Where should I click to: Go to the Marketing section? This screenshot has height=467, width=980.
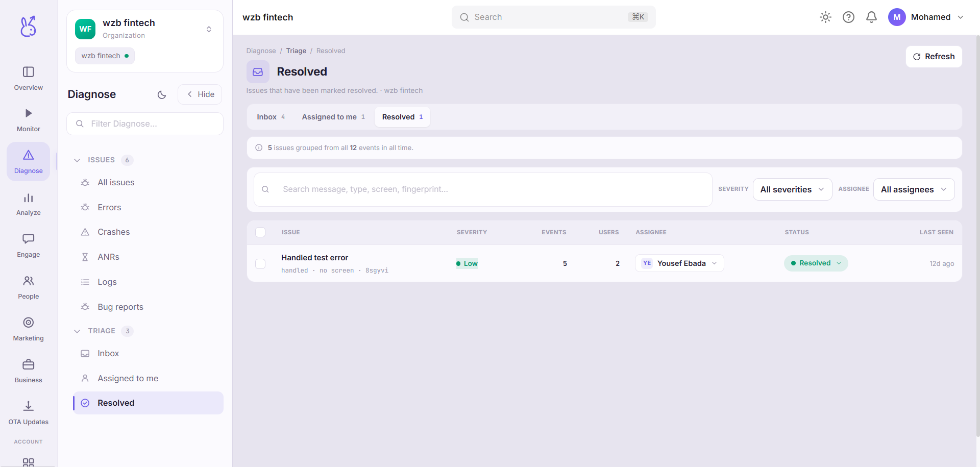coord(29,329)
